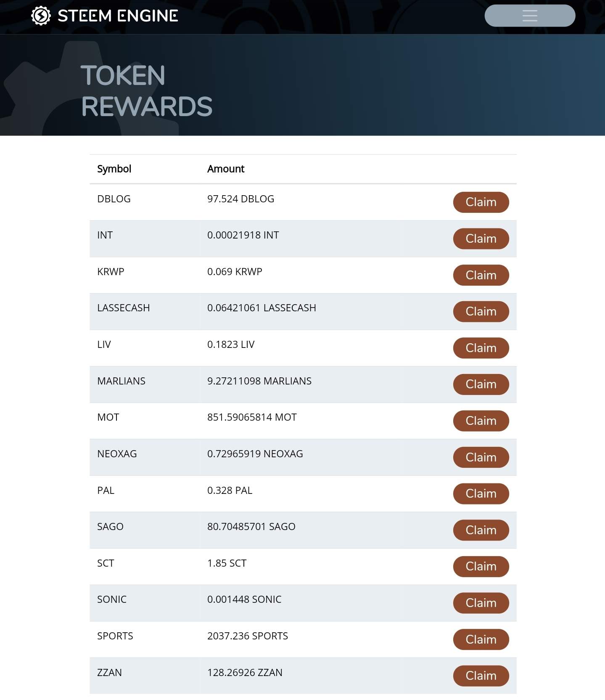
Task: Claim the NEOXAG reward
Action: pos(481,458)
